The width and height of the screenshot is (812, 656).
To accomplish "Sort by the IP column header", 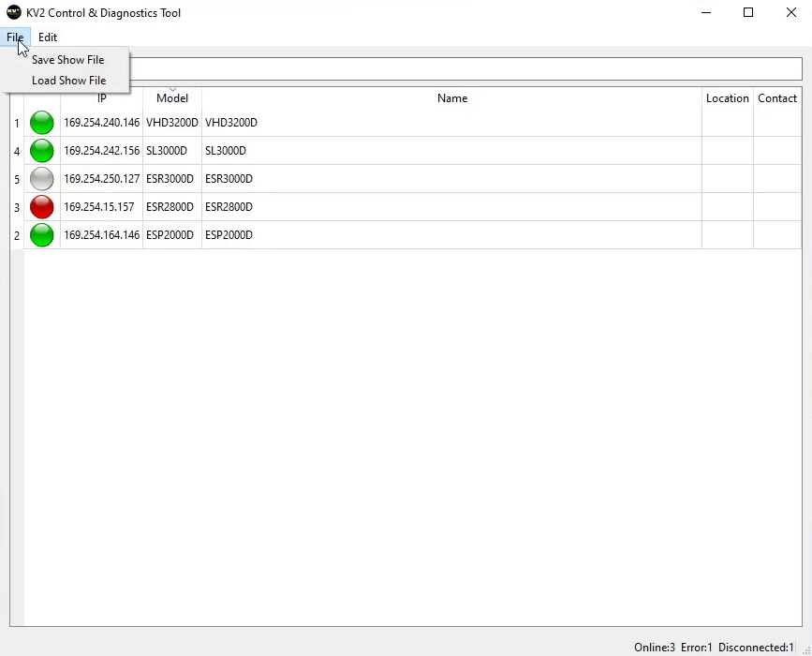I will (x=101, y=98).
